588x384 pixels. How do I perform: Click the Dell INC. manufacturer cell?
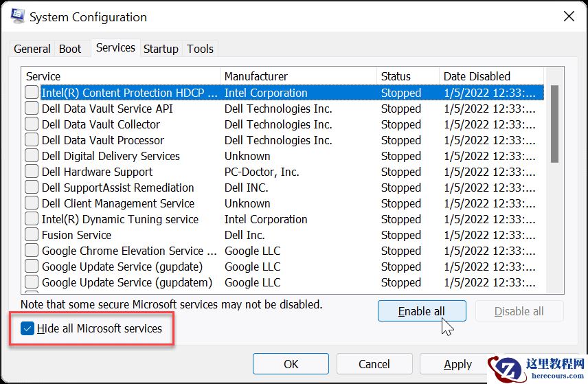tap(246, 187)
